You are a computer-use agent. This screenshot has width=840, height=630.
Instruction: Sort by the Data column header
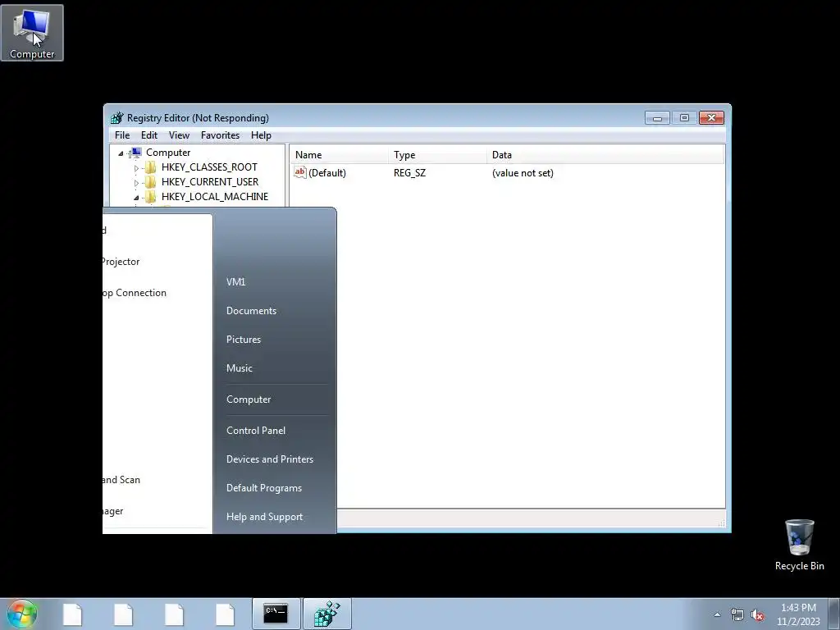tap(605, 155)
